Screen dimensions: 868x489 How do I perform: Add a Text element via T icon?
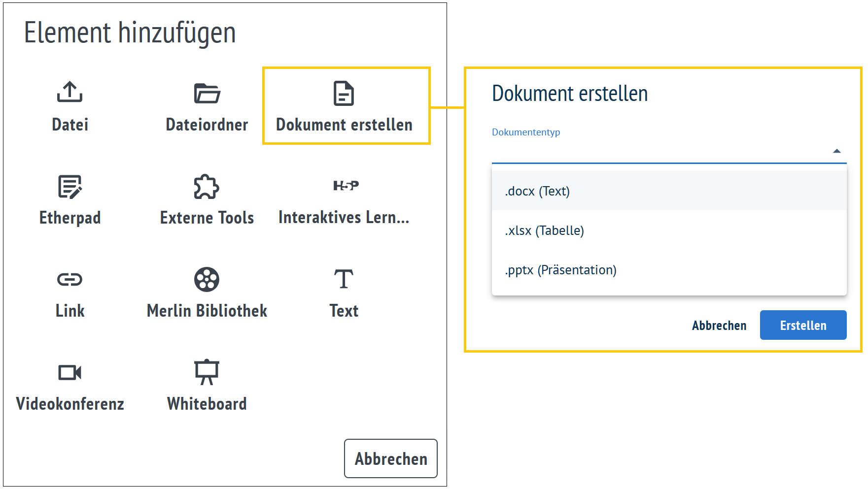344,279
